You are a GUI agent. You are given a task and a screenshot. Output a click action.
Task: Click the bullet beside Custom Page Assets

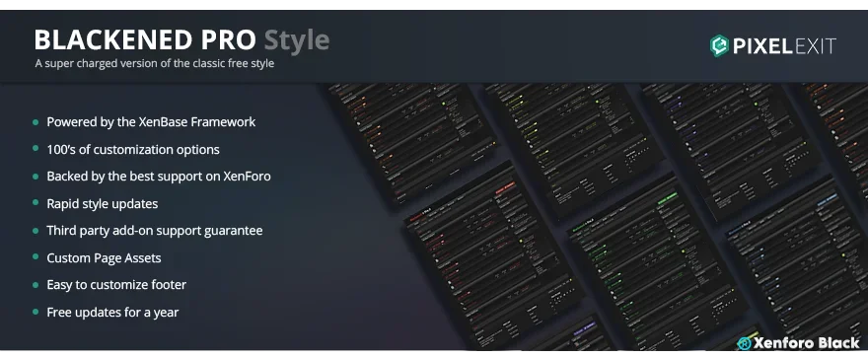pos(36,257)
